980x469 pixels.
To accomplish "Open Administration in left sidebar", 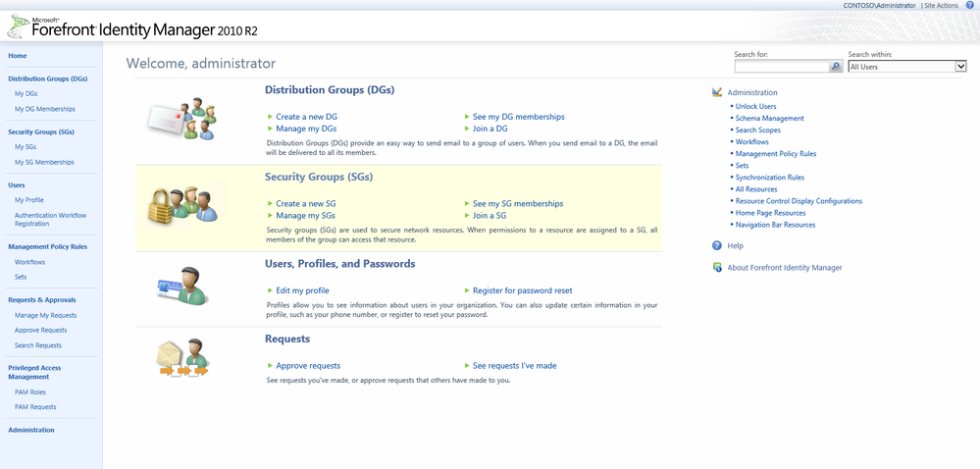I will [31, 430].
